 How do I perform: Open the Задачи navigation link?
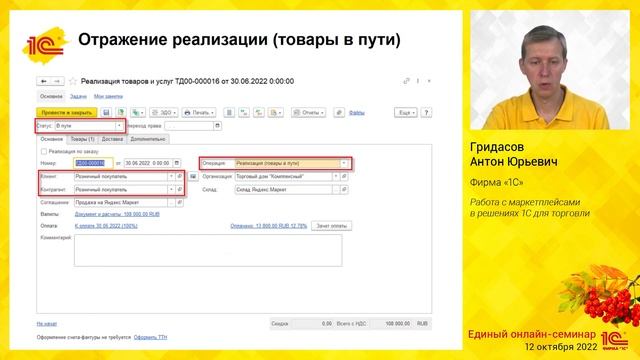(x=78, y=96)
